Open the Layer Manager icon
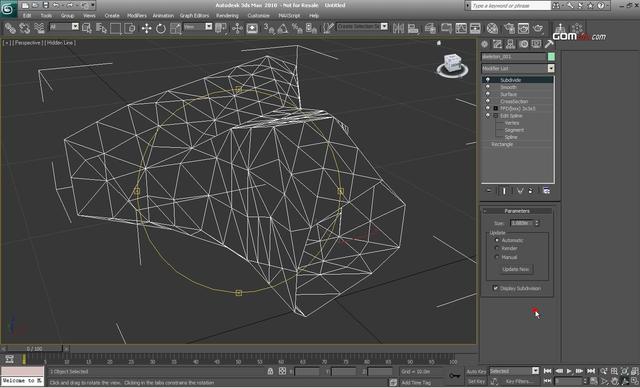The image size is (640, 388). [x=430, y=28]
